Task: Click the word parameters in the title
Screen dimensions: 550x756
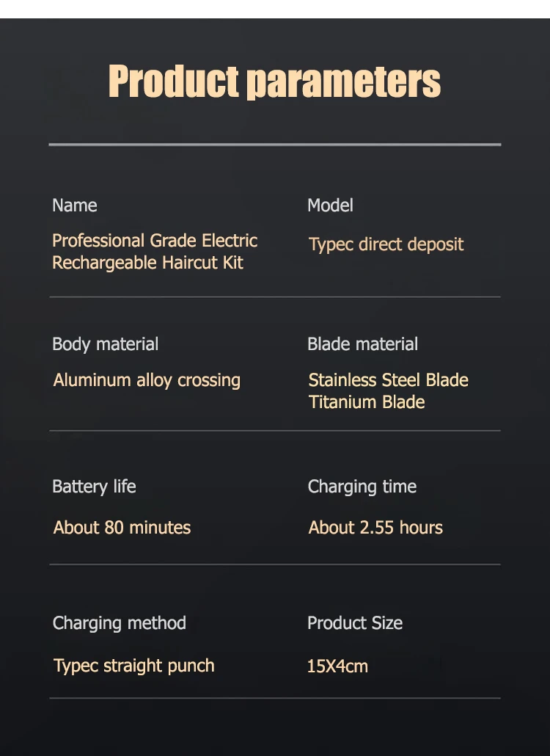Action: pos(343,82)
